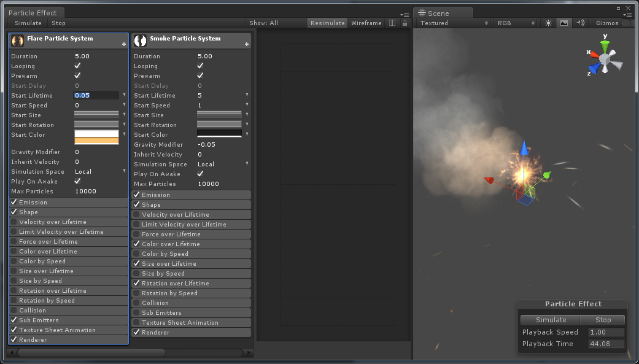Toggle the Resimulate button
The width and height of the screenshot is (639, 364).
pos(328,23)
